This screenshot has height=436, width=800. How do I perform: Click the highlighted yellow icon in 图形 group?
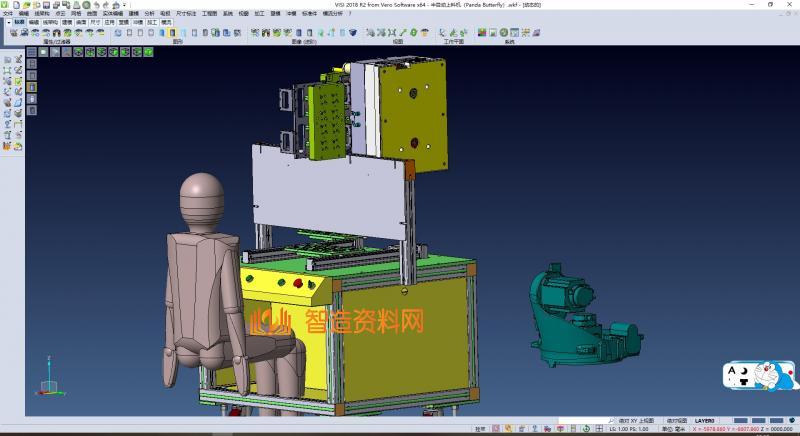pyautogui.click(x=173, y=33)
